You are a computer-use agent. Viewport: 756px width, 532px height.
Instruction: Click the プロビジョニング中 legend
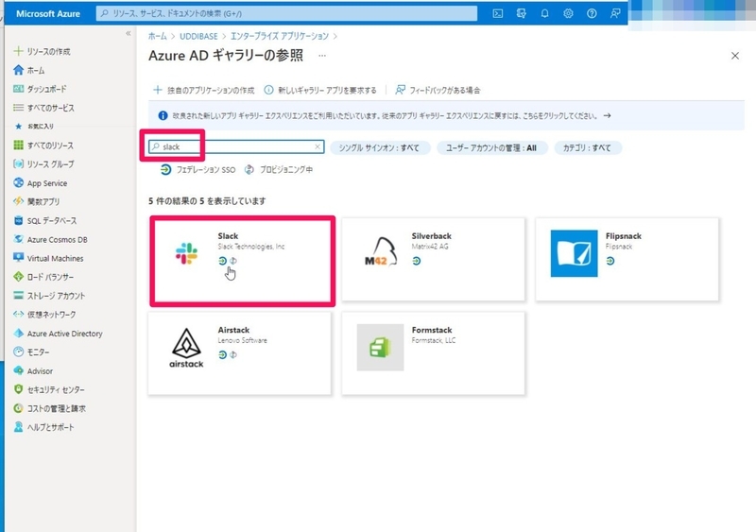(x=279, y=170)
